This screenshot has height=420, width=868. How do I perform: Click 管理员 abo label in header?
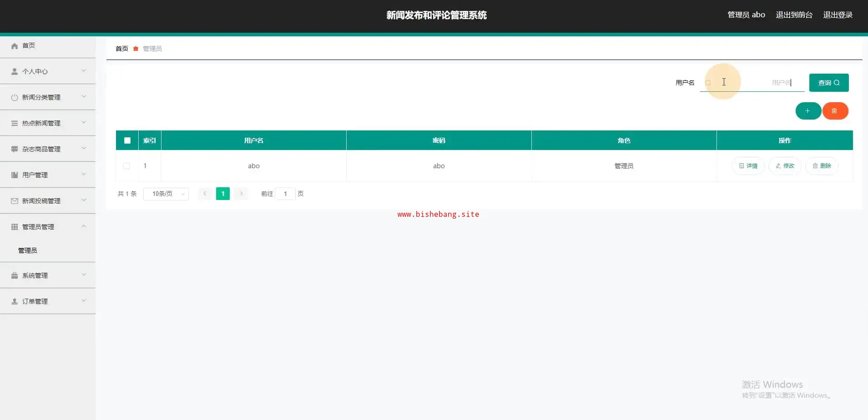[746, 15]
